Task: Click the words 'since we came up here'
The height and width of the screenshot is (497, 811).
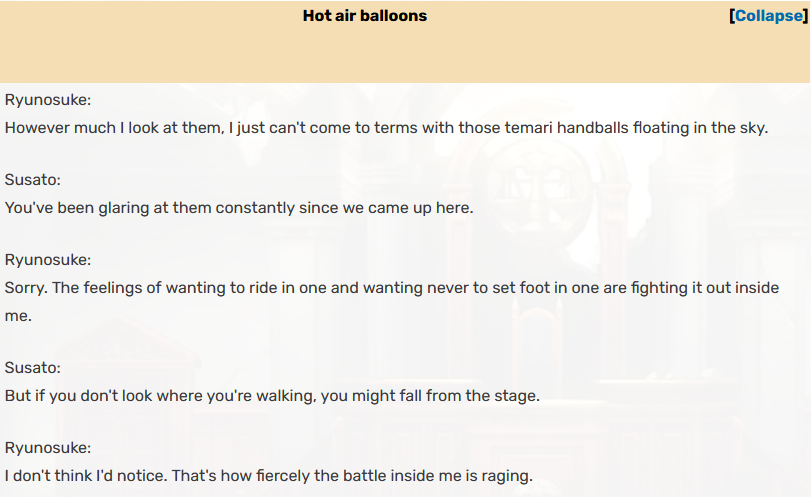Action: (x=386, y=208)
